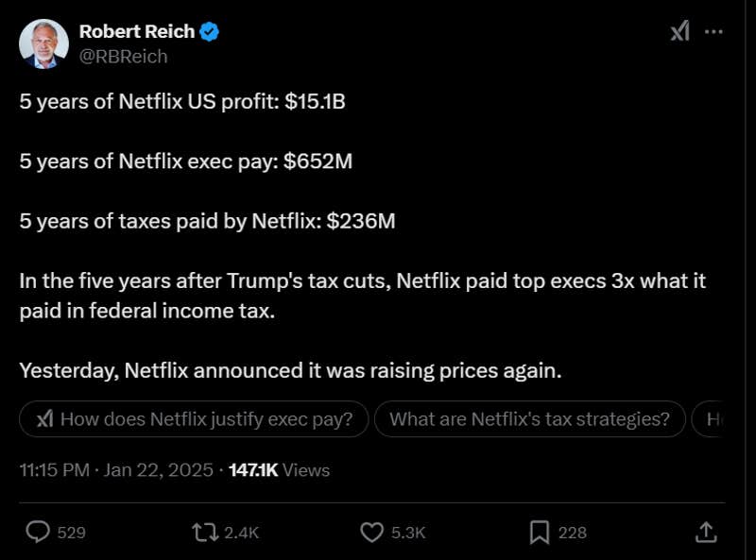Ask 'What are Netflix's tax strategies?'
The height and width of the screenshot is (560, 756).
pos(531,419)
